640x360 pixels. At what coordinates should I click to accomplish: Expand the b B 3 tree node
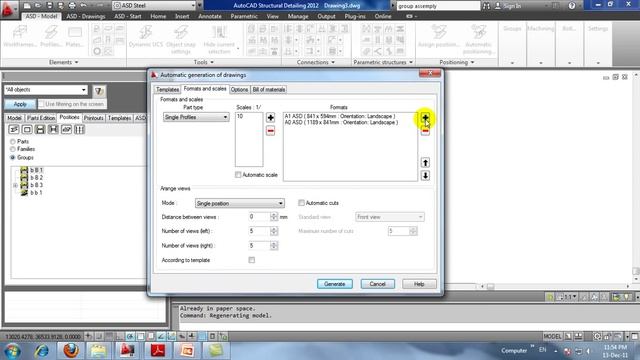coord(16,185)
